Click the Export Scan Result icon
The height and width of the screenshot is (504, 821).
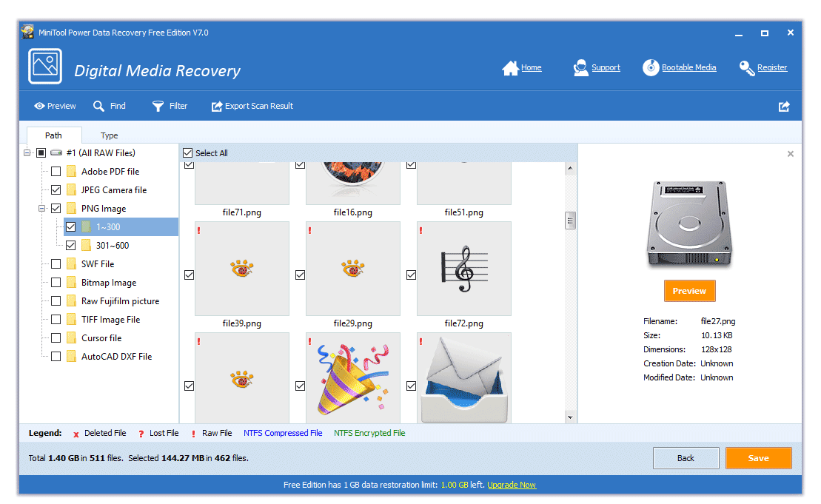click(x=217, y=107)
